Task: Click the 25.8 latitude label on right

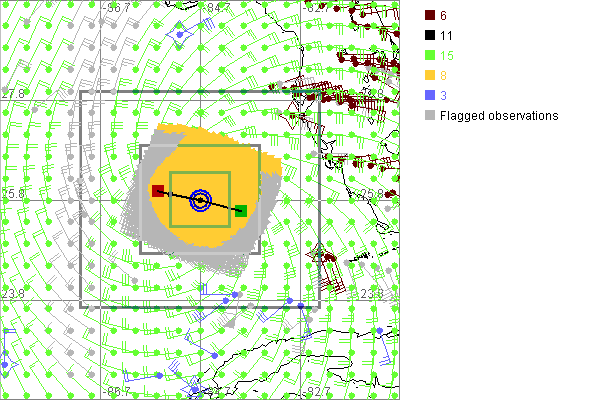Action: coord(372,194)
